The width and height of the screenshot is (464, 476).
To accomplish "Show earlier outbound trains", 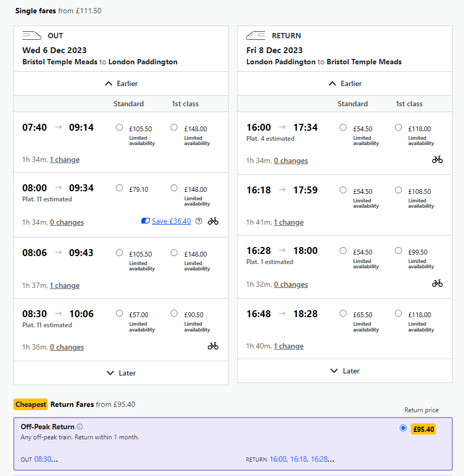I will 121,83.
